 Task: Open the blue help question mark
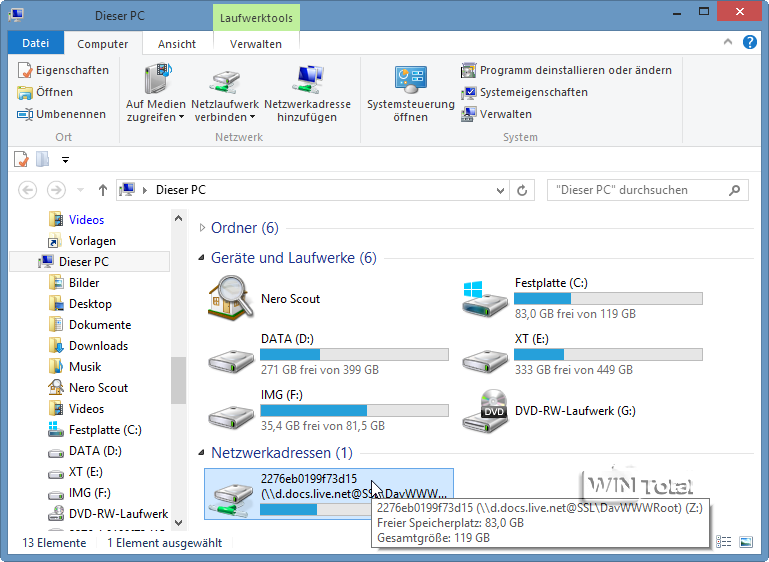pos(749,42)
